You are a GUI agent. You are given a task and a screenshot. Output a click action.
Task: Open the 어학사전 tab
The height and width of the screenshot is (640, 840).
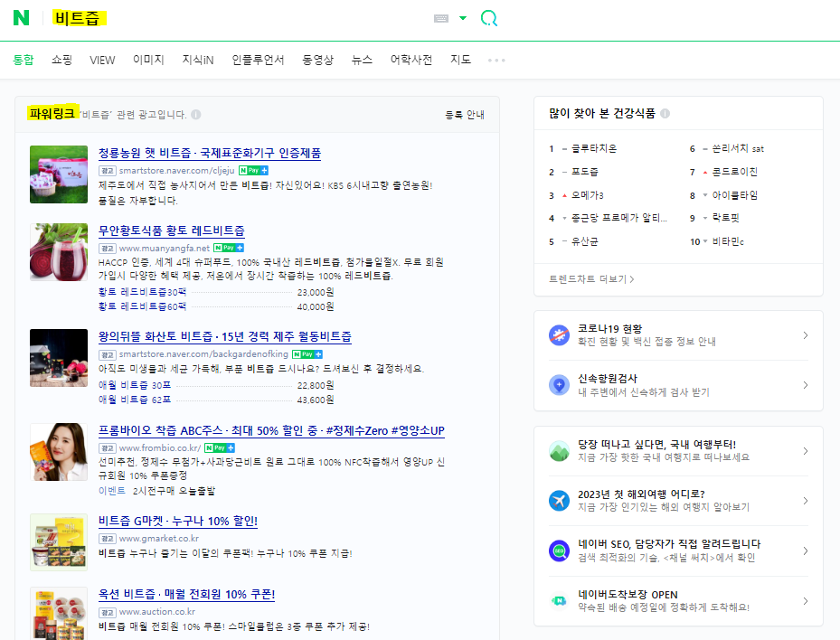tap(411, 60)
